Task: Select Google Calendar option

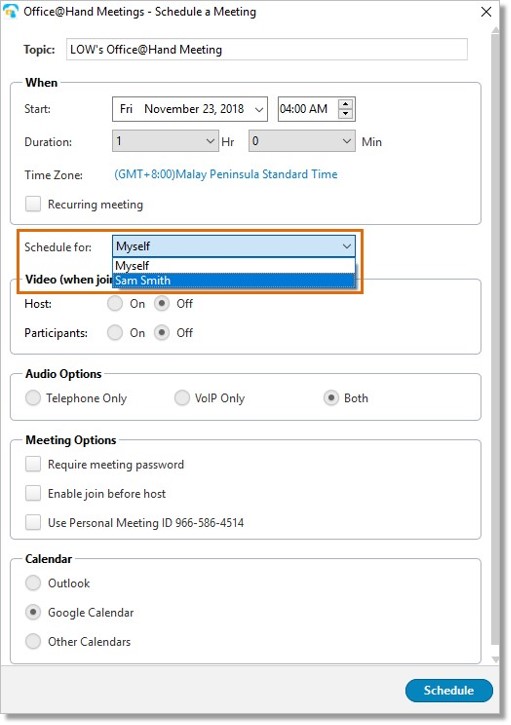Action: click(33, 613)
